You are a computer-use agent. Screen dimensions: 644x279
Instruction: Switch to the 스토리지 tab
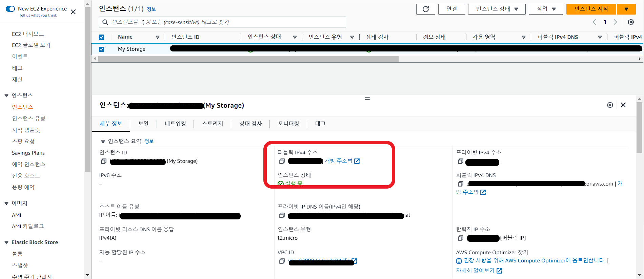click(213, 124)
